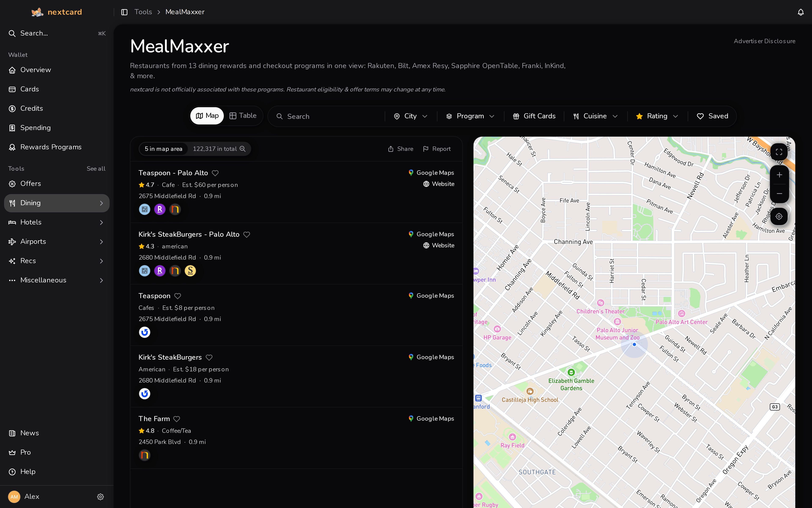Click Rakuten badge under Kirk's SteakBurgers - Palo Alto
812x508 pixels.
click(160, 271)
